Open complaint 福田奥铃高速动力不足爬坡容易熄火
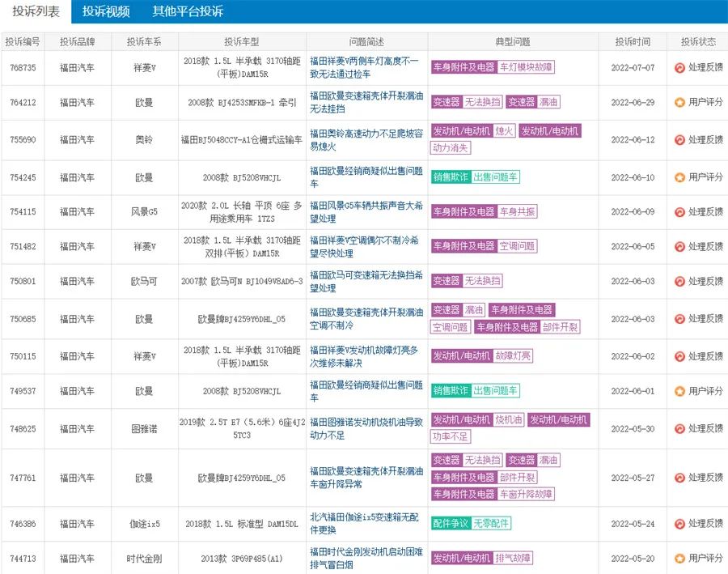The image size is (728, 574). pyautogui.click(x=366, y=140)
